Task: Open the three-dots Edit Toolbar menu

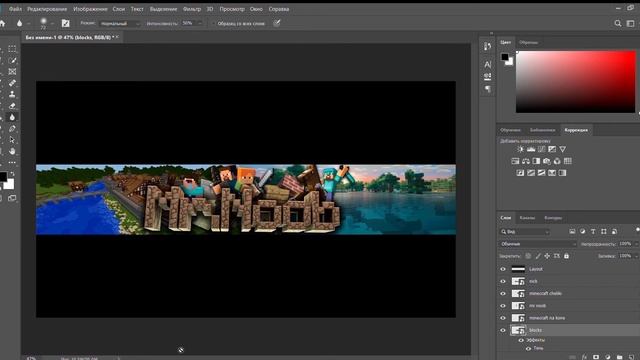Action: point(12,162)
